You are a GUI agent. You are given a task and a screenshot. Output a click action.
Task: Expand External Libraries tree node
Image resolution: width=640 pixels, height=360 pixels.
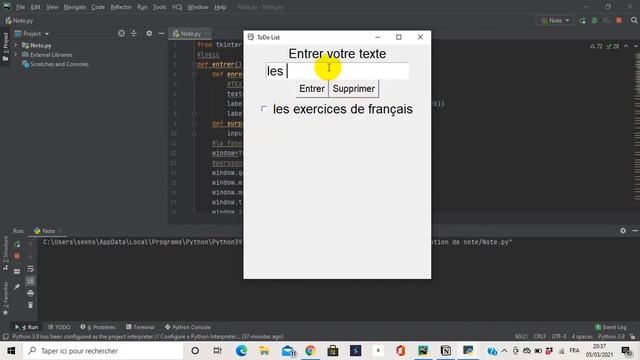click(x=16, y=55)
